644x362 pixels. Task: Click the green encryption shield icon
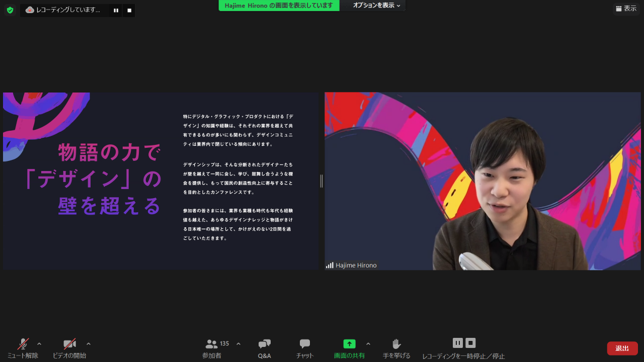pos(10,10)
